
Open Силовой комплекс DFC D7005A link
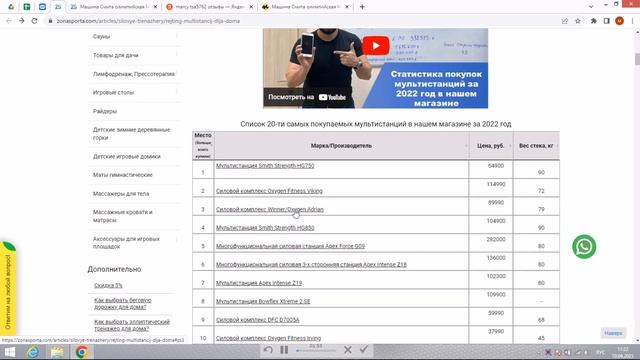point(257,320)
